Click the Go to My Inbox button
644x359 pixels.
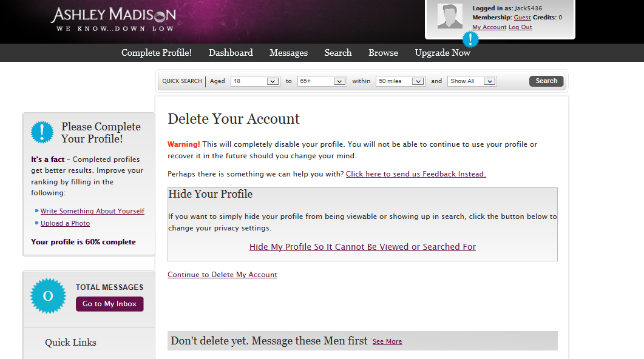[x=110, y=304]
